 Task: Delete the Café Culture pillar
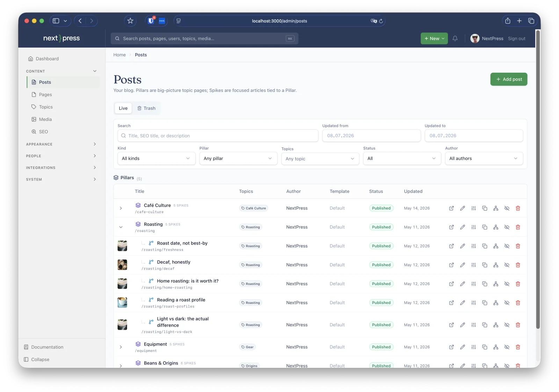point(518,208)
